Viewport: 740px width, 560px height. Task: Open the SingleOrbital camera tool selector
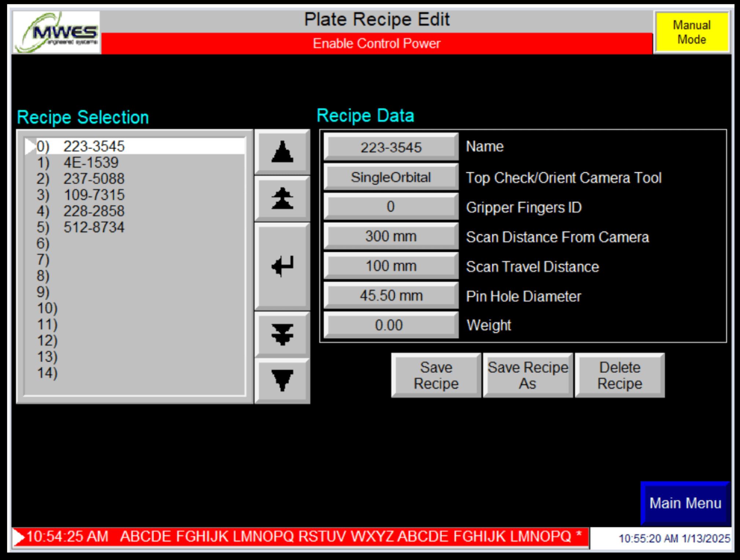tap(391, 177)
